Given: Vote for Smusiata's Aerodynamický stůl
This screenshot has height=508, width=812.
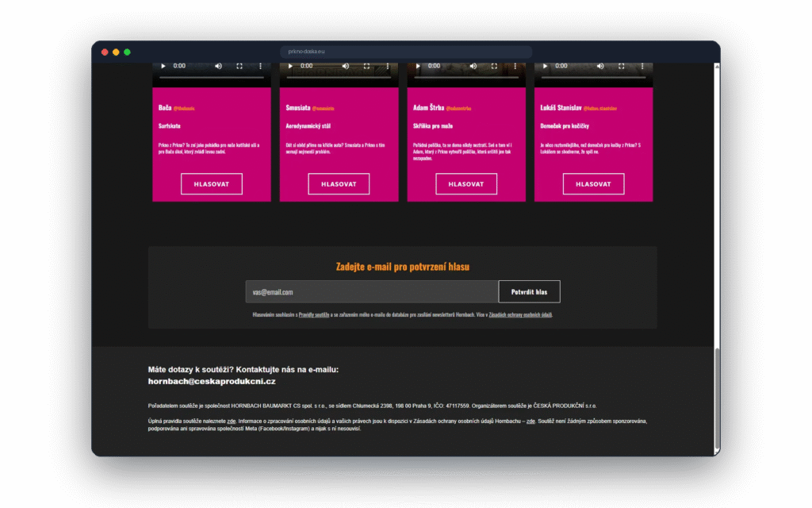Looking at the screenshot, I should (339, 184).
